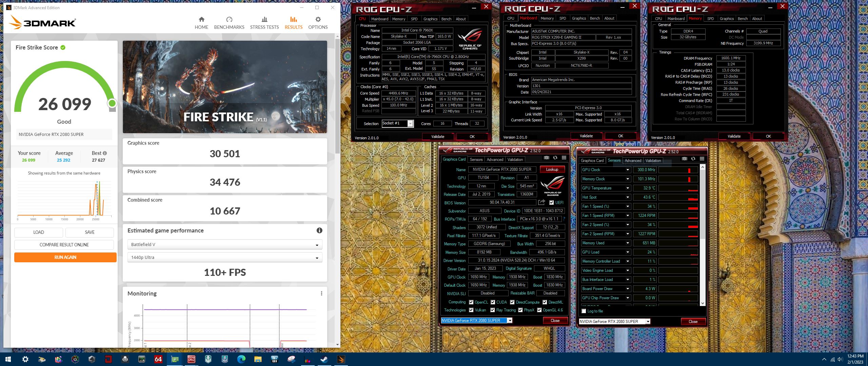868x366 pixels.
Task: Click the Fire Strike score gauge knob
Action: coord(112,103)
